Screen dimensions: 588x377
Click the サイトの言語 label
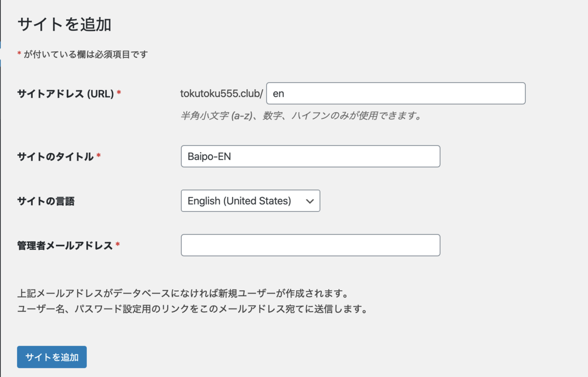[46, 201]
